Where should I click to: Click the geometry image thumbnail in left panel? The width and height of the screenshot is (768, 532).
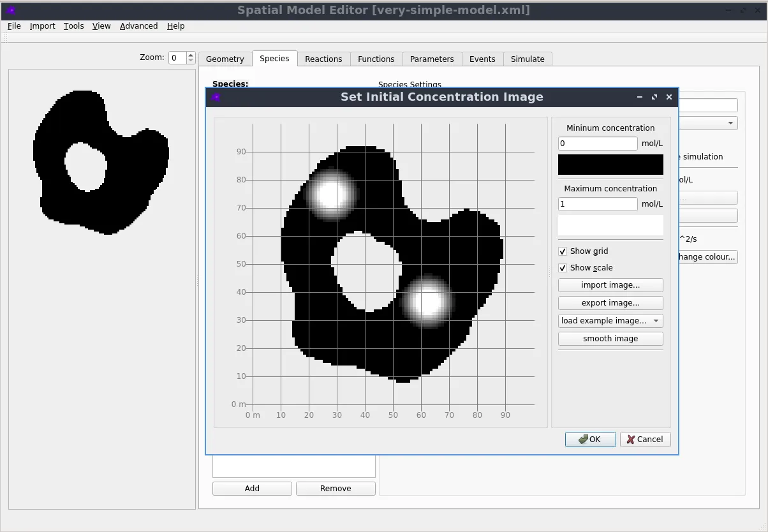[100, 162]
